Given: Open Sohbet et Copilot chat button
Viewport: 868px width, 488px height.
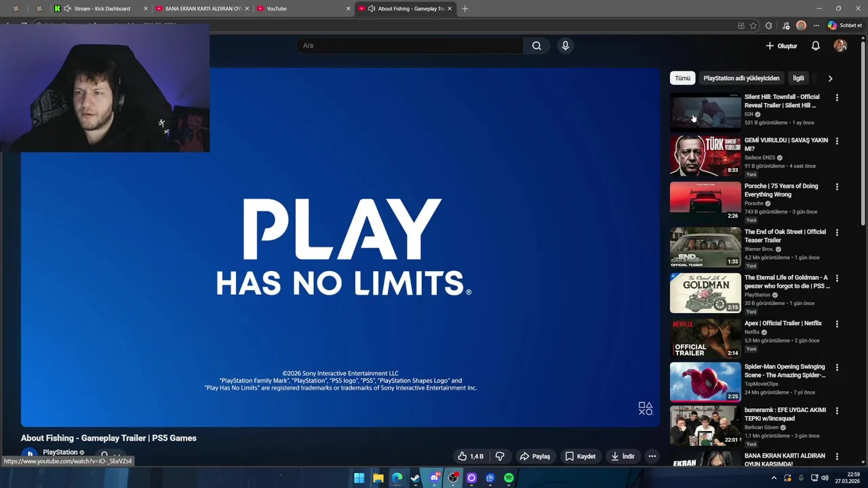Looking at the screenshot, I should 845,26.
